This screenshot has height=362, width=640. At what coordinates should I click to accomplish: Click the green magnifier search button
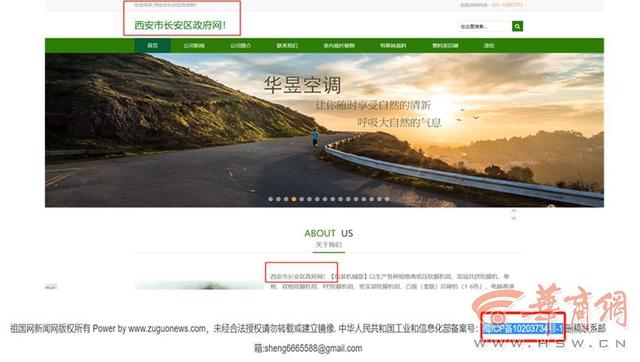click(x=517, y=26)
